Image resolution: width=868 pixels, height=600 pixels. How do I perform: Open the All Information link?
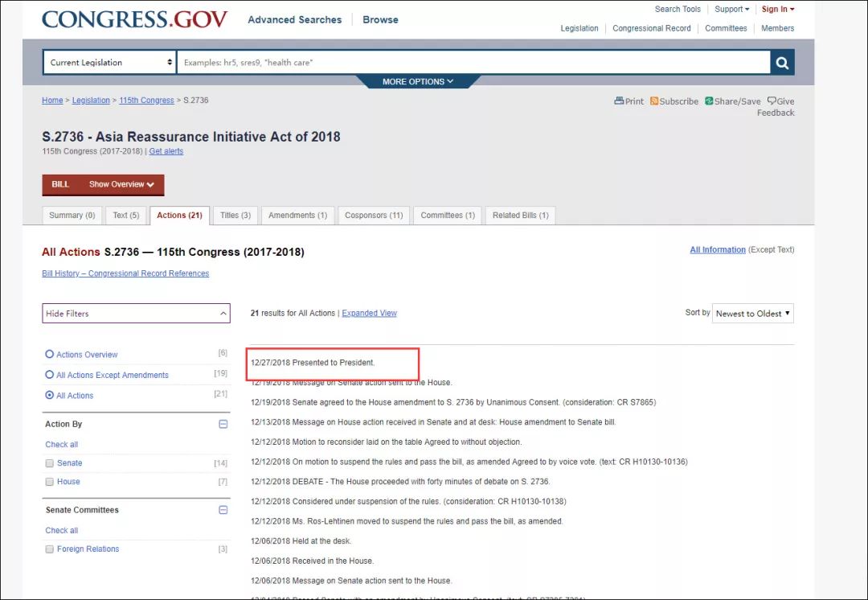(x=718, y=250)
